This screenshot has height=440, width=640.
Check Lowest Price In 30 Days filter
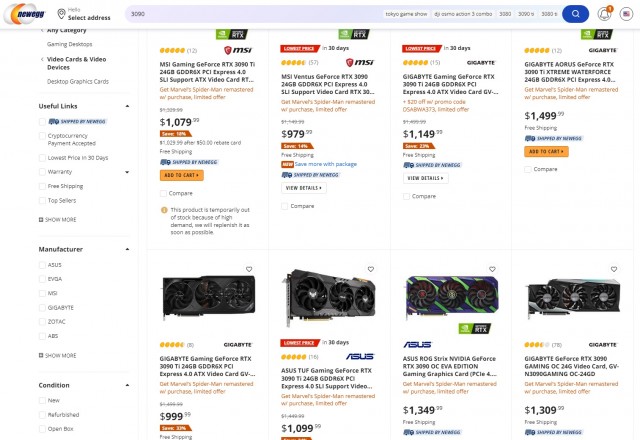click(42, 158)
